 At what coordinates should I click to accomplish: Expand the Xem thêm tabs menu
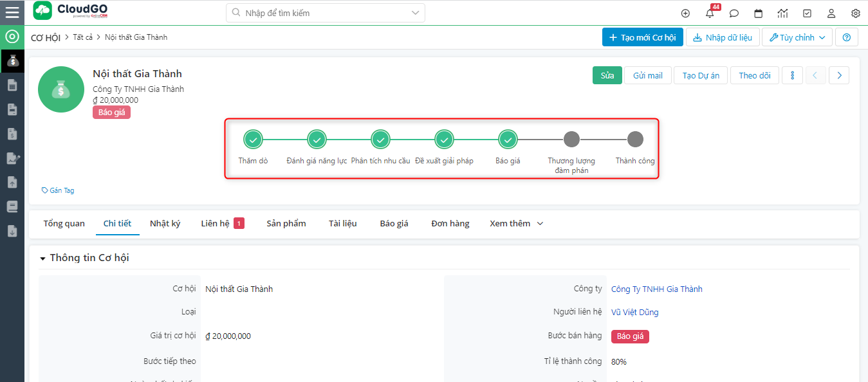516,224
